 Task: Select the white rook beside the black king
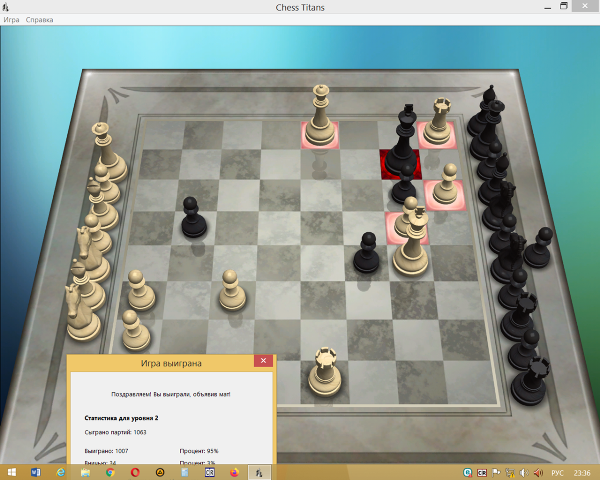pyautogui.click(x=439, y=125)
